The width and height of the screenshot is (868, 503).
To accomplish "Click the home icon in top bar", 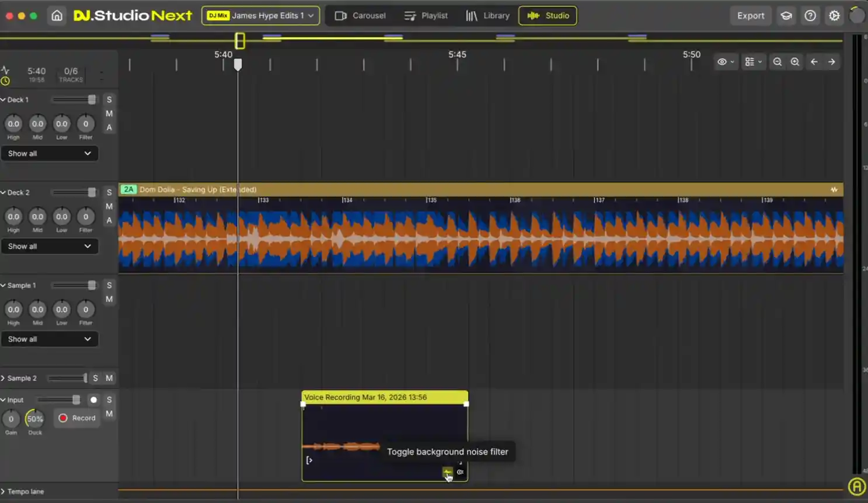I will click(57, 16).
